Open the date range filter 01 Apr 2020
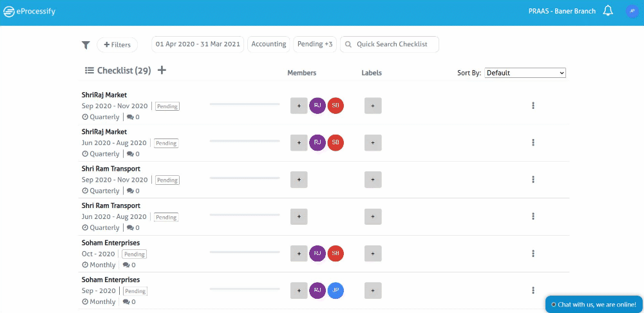This screenshot has width=644, height=313. (198, 44)
